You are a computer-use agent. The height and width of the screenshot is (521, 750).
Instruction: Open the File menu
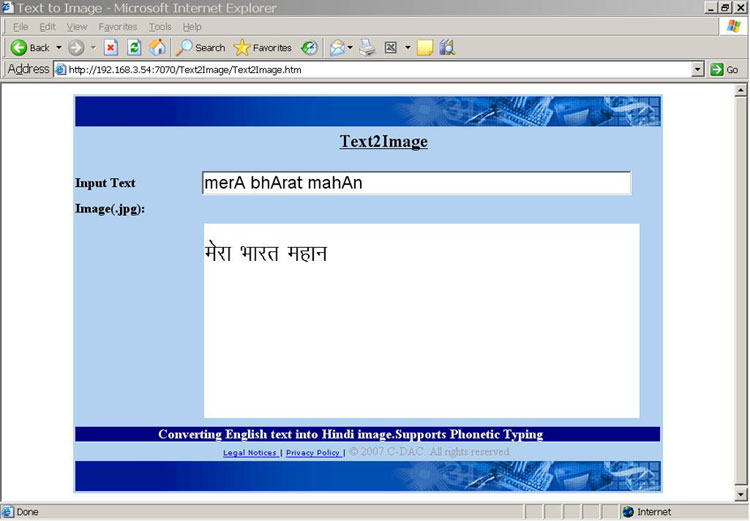20,27
